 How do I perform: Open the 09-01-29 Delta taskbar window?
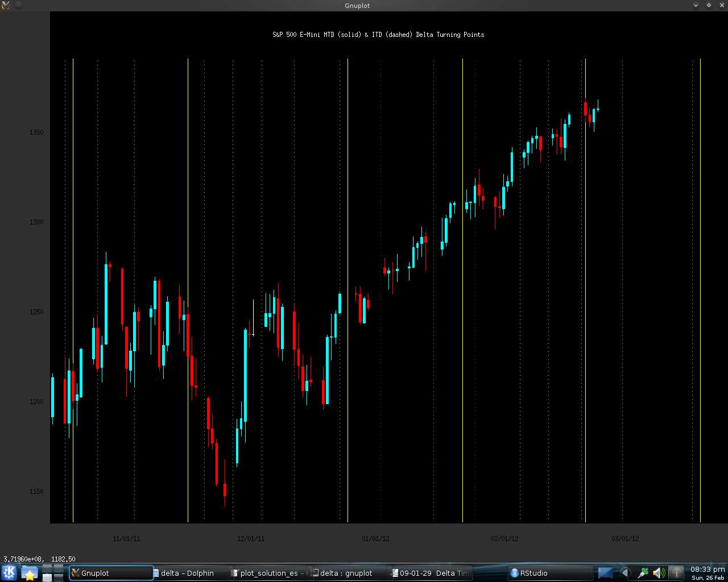tap(431, 573)
